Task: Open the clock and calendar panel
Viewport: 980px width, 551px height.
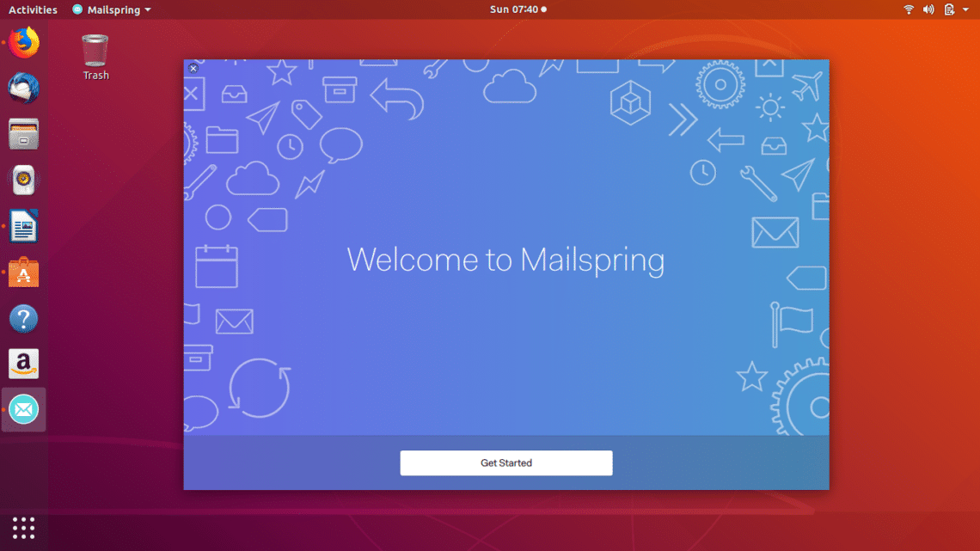Action: (x=518, y=9)
